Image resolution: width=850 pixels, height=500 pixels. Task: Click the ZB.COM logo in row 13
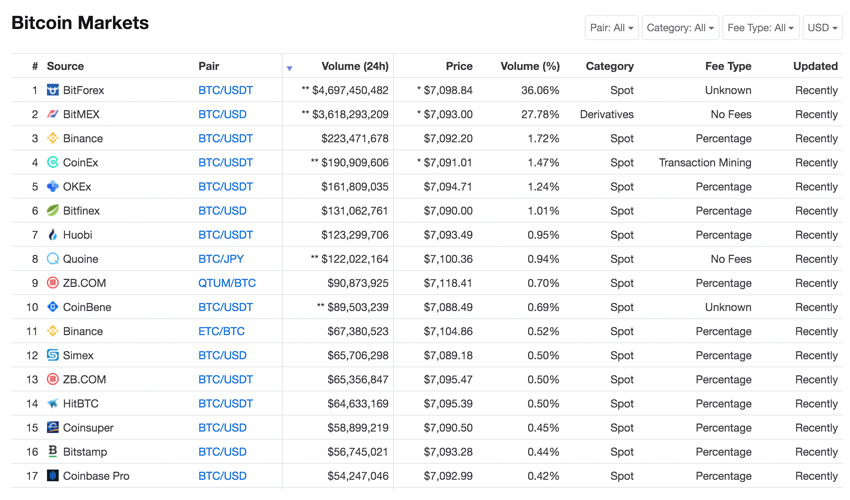point(53,379)
